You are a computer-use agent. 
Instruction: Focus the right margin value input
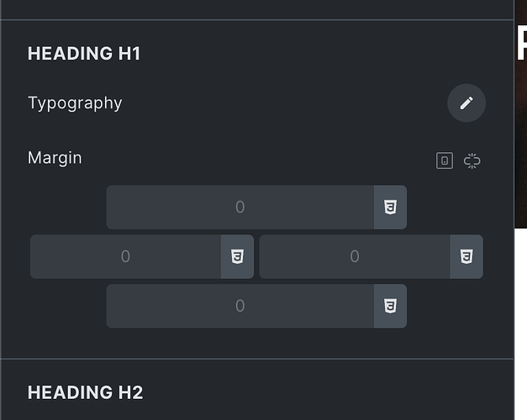[x=355, y=256]
